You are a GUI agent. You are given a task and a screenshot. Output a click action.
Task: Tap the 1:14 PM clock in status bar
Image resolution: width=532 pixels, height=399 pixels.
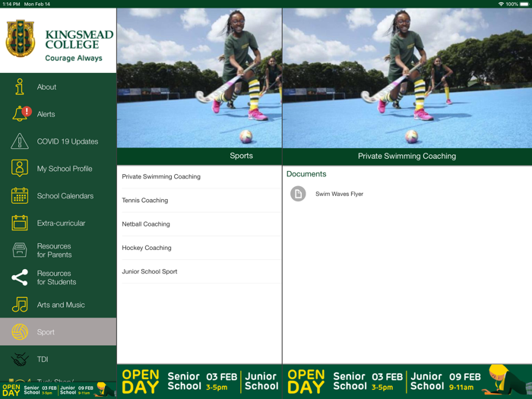(x=11, y=4)
